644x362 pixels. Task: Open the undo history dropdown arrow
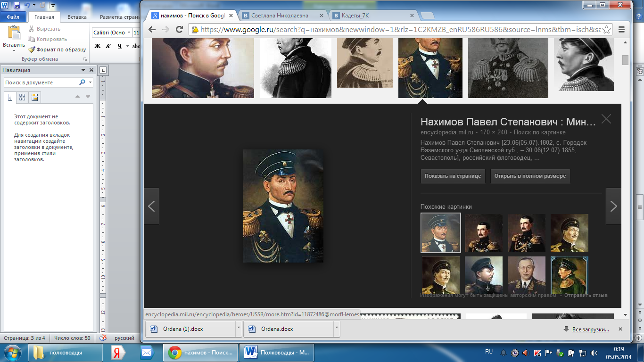(x=33, y=6)
